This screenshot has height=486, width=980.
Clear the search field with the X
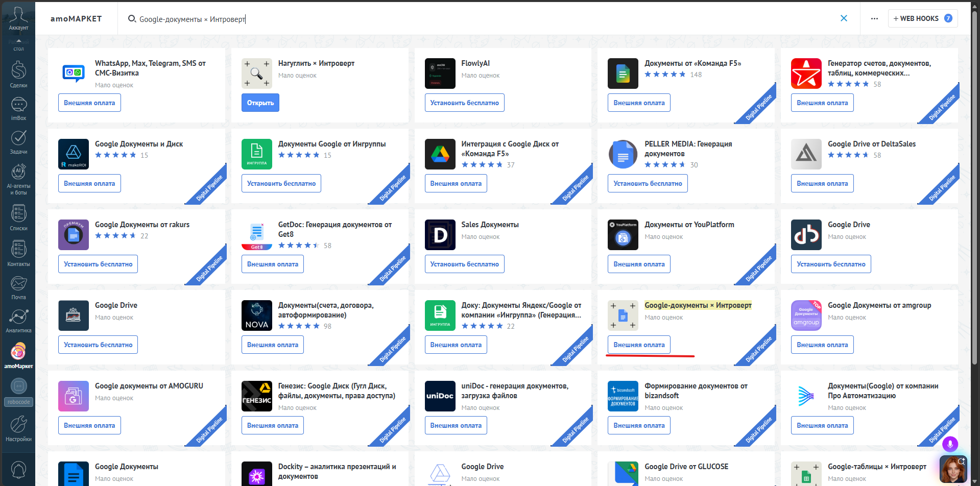tap(844, 18)
